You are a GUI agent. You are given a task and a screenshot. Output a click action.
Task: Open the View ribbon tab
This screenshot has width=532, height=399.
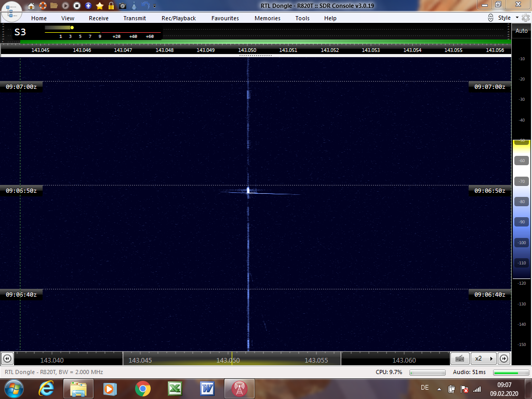pyautogui.click(x=68, y=18)
